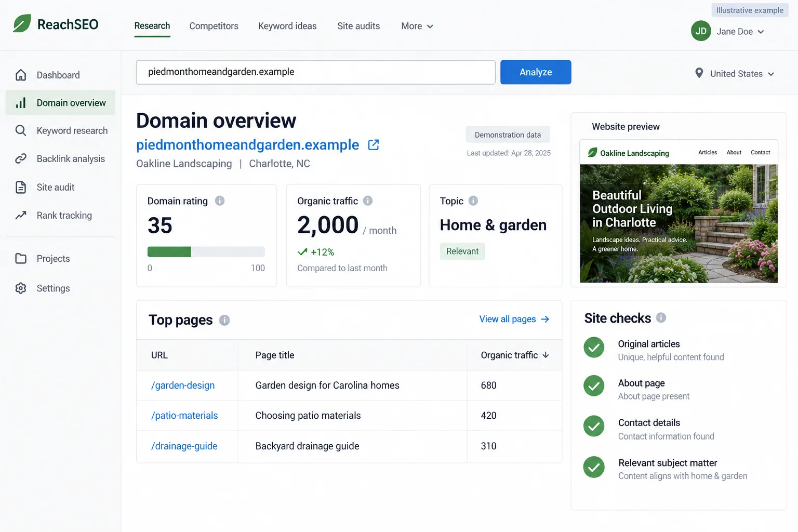Click the Top pages info icon

pyautogui.click(x=224, y=320)
